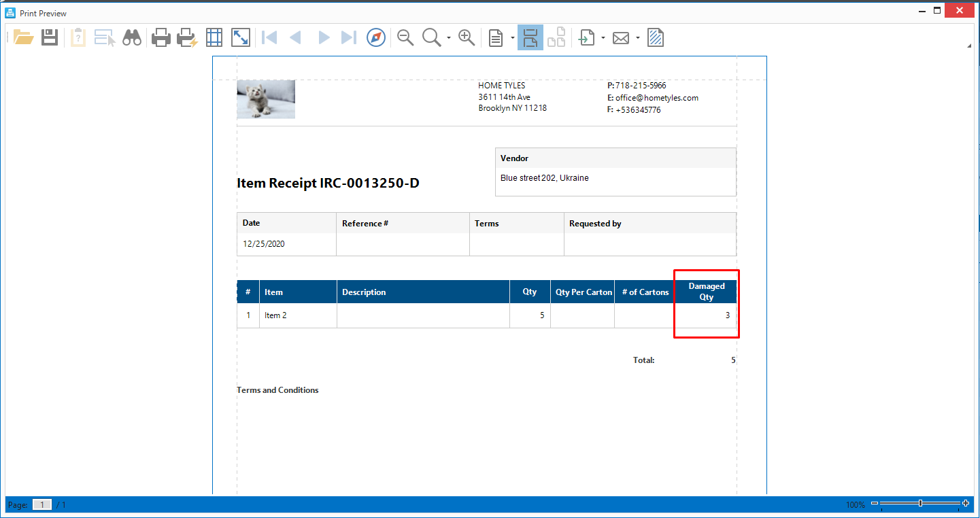Click the "HOME TYLES" company name
The width and height of the screenshot is (980, 518).
point(502,86)
